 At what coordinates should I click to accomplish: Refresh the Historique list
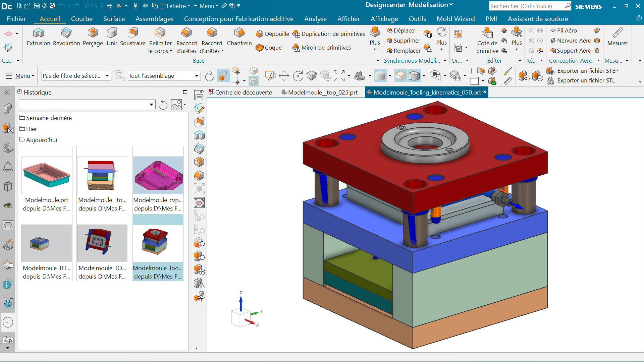(163, 105)
